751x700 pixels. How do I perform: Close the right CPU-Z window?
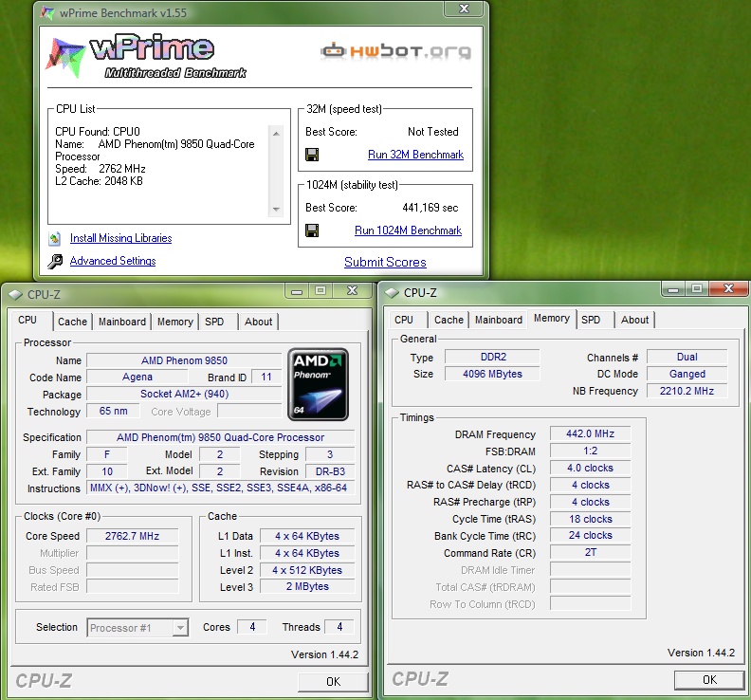[728, 288]
